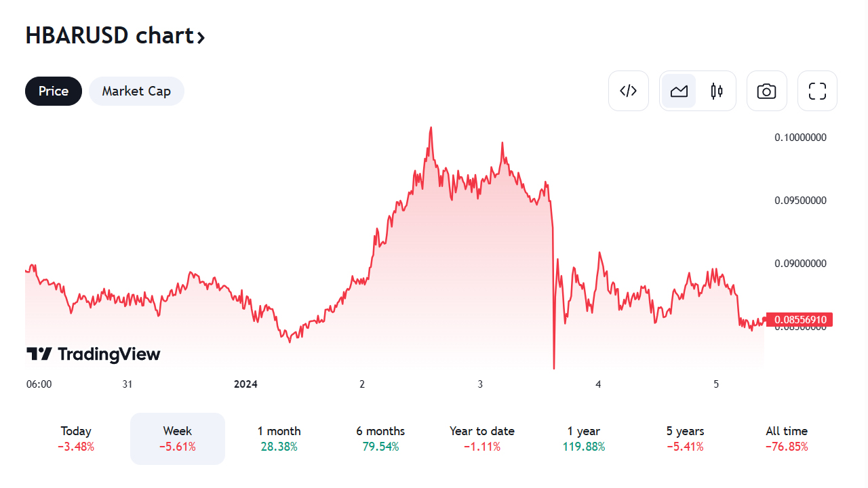Choose the 1 year range
Screen dimensions: 868x488
584,439
